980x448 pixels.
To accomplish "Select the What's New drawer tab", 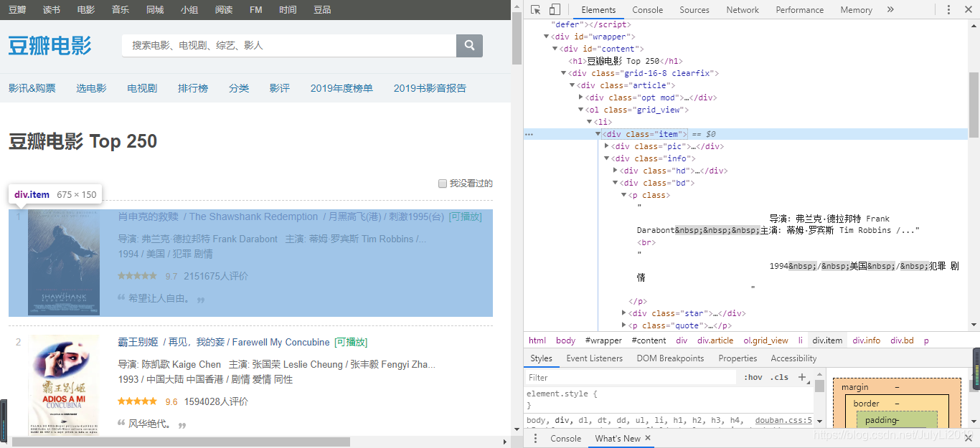I will point(618,438).
